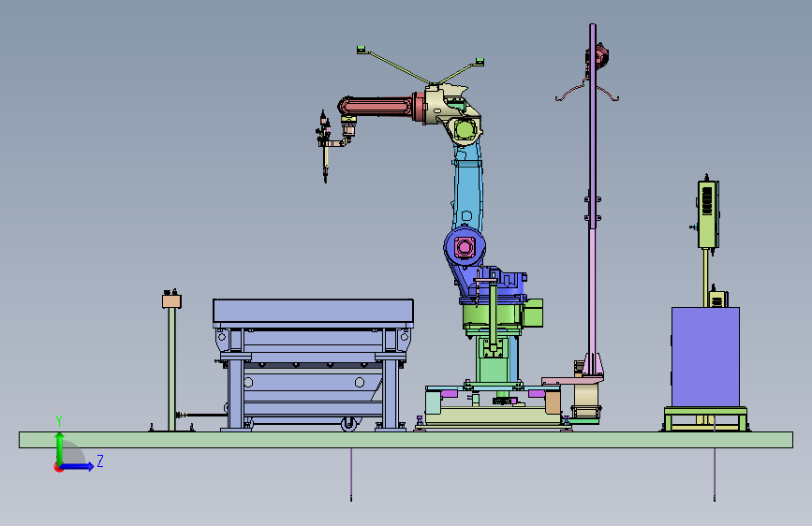Select the purple control cabinet
This screenshot has height=526, width=812.
pos(705,357)
